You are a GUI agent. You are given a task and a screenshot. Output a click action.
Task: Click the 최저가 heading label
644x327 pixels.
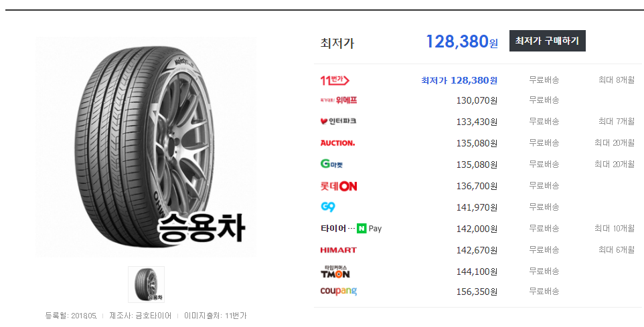coord(337,43)
